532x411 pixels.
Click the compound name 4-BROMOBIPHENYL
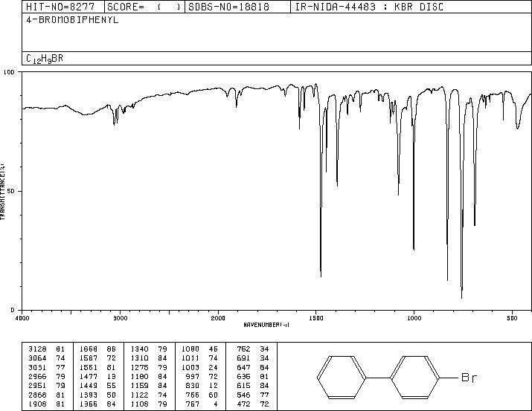click(x=72, y=20)
